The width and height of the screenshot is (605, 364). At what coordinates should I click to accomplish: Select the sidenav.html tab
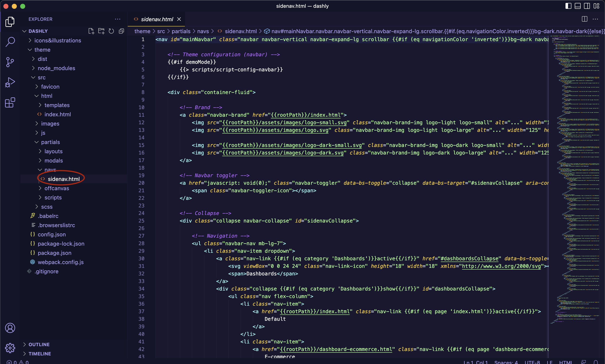point(156,19)
